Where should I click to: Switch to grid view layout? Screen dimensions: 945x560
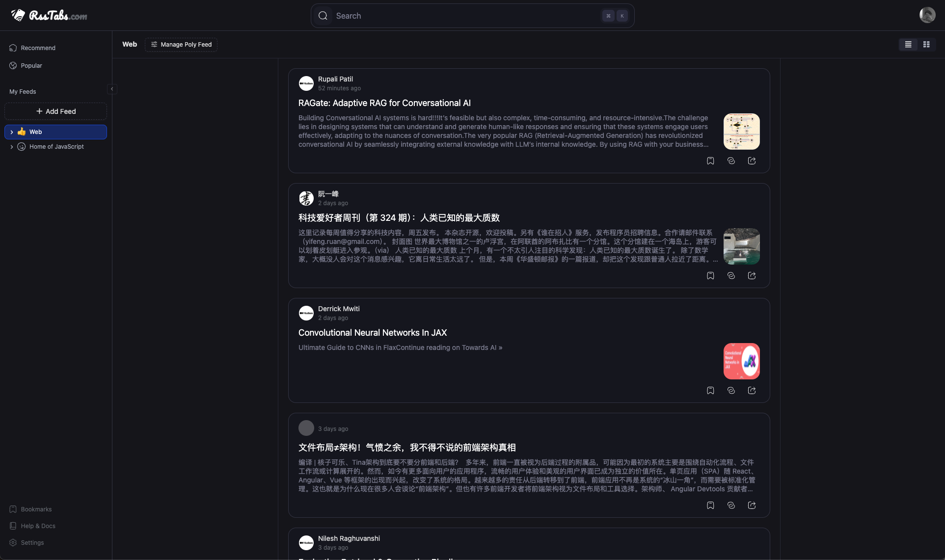coord(926,45)
